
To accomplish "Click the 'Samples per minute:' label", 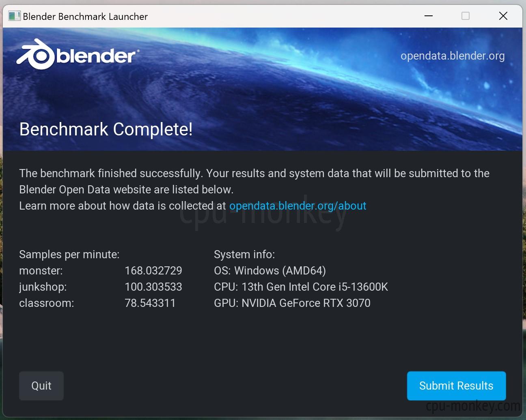I will click(69, 255).
